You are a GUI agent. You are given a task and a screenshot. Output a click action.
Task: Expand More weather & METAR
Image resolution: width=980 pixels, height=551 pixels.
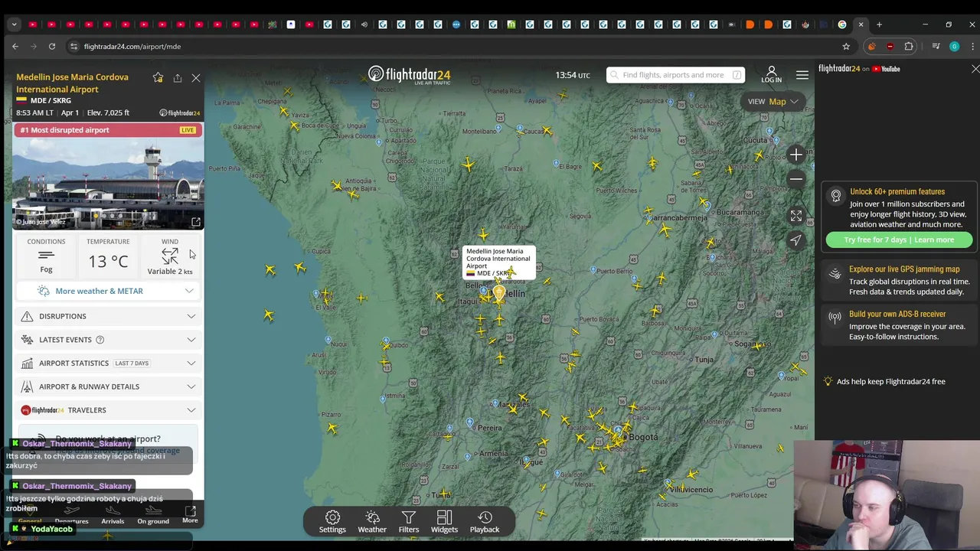tap(108, 292)
